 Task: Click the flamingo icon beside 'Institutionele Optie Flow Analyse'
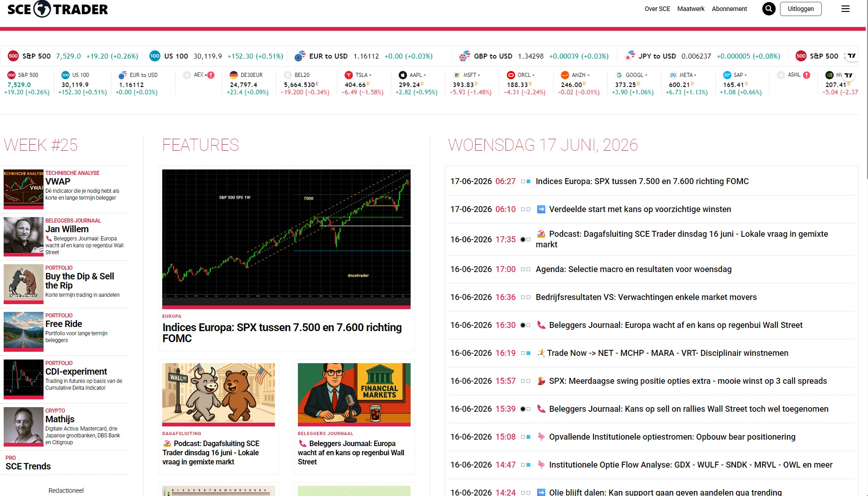pos(541,465)
